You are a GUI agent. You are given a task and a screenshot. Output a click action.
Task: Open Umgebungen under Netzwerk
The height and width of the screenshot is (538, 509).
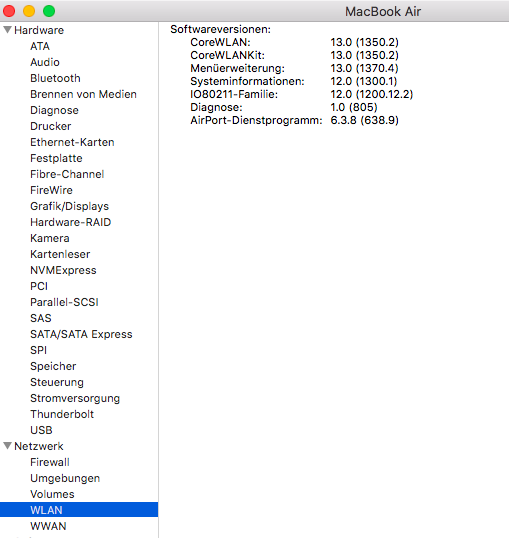coord(65,478)
